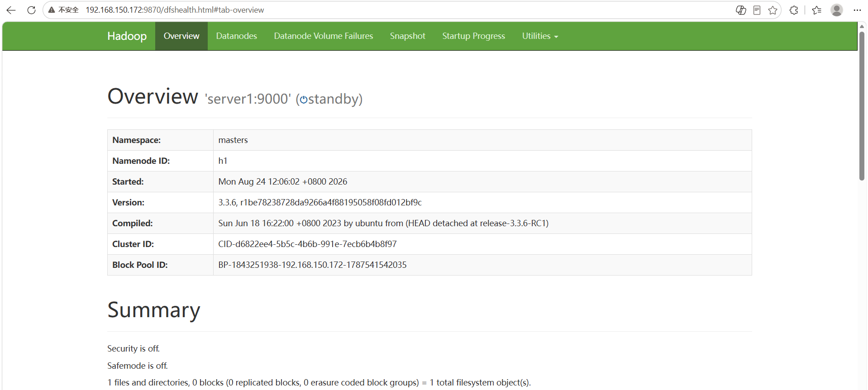Image resolution: width=868 pixels, height=390 pixels.
Task: Click the Hadoop brand link
Action: (127, 36)
